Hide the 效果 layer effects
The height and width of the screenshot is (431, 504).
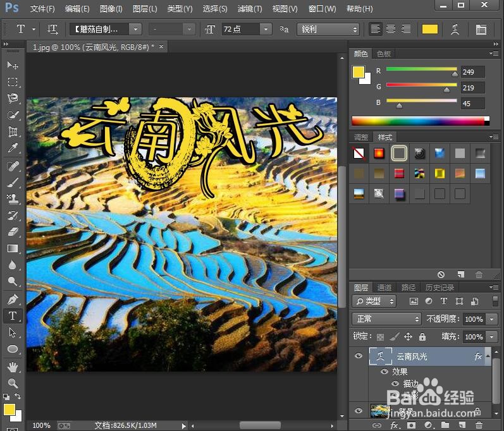(x=384, y=372)
